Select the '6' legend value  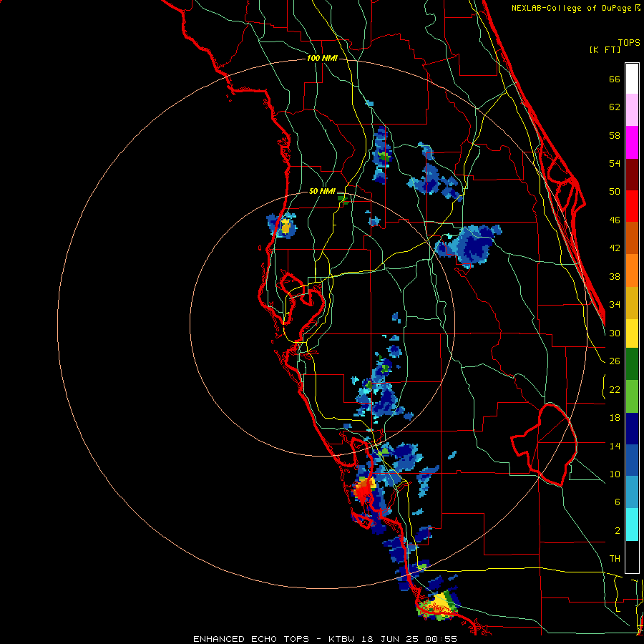pos(618,502)
